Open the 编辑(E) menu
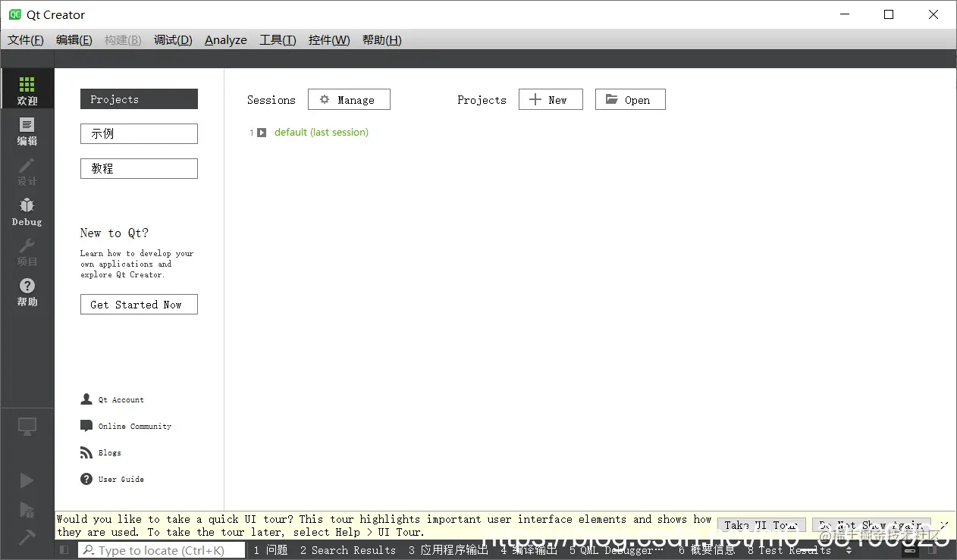 (x=74, y=40)
